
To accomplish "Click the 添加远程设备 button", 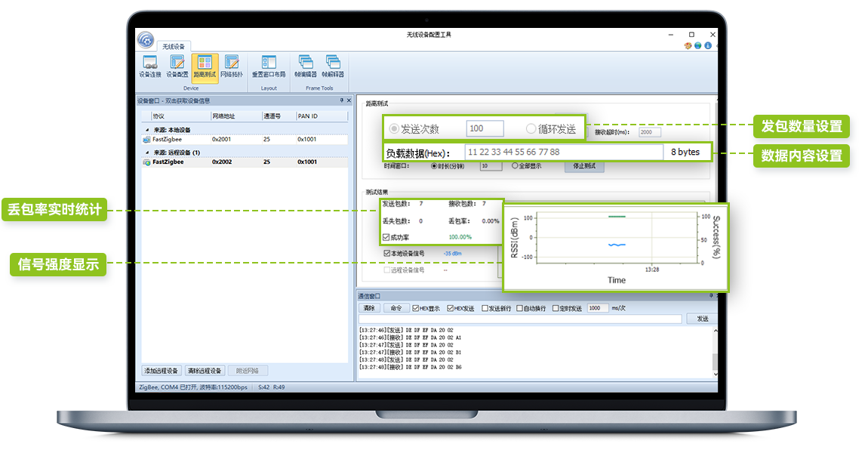I will point(162,371).
